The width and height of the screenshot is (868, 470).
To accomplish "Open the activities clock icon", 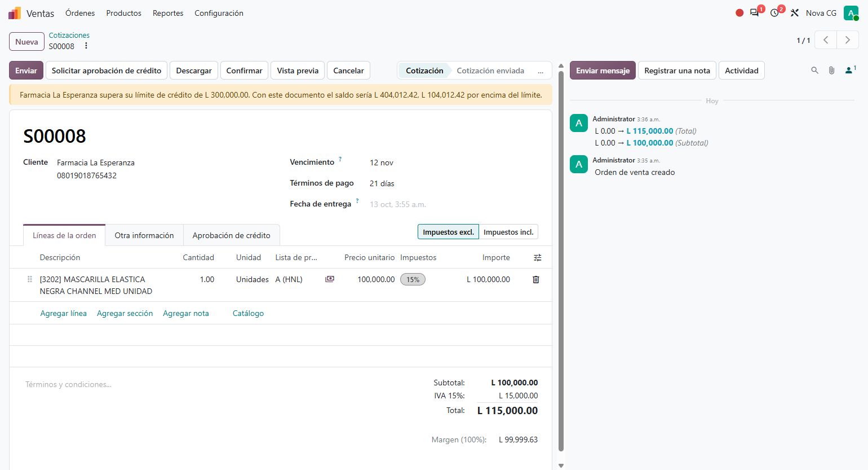I will [775, 13].
